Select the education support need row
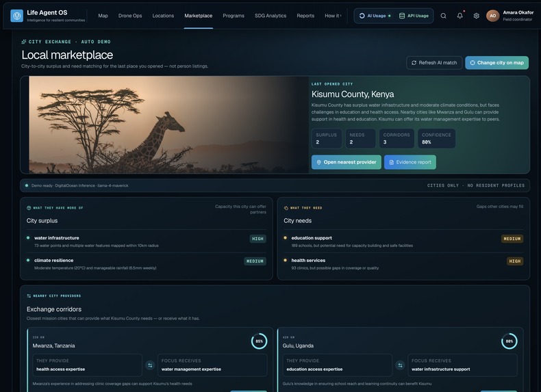Image resolution: width=541 pixels, height=392 pixels. (x=403, y=241)
